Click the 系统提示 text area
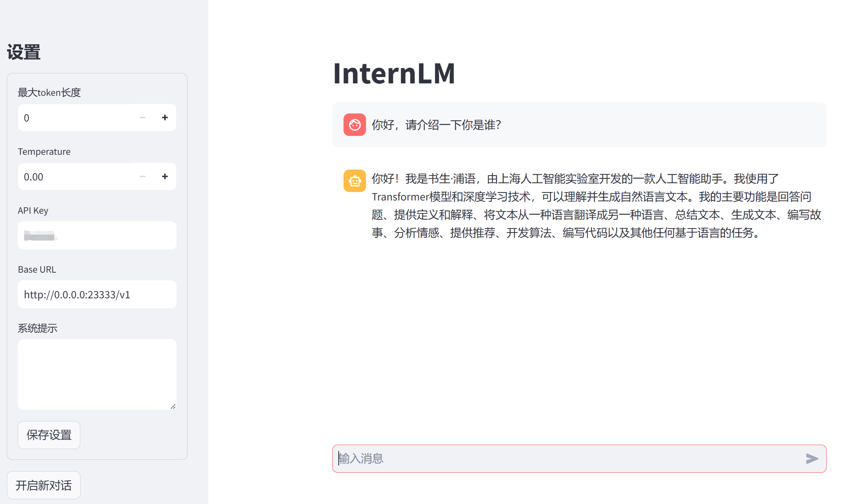Screen dimensions: 864x504 click(97, 374)
